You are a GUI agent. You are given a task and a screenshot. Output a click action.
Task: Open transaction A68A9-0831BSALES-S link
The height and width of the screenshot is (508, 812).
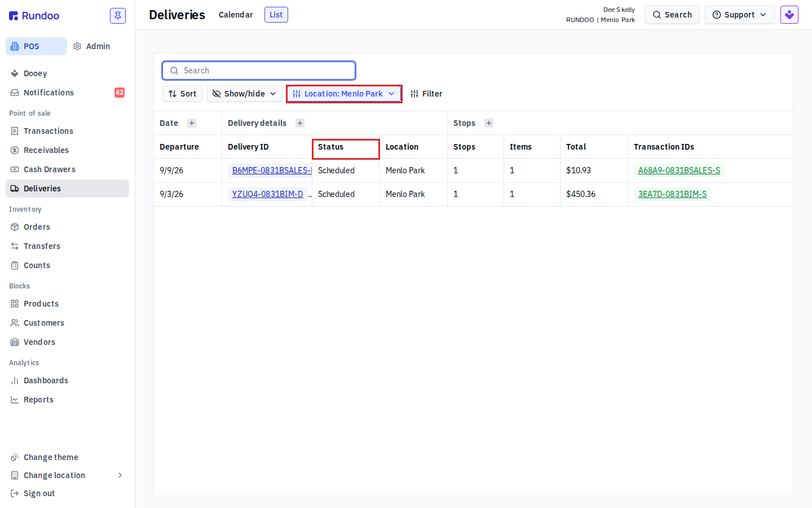[679, 170]
